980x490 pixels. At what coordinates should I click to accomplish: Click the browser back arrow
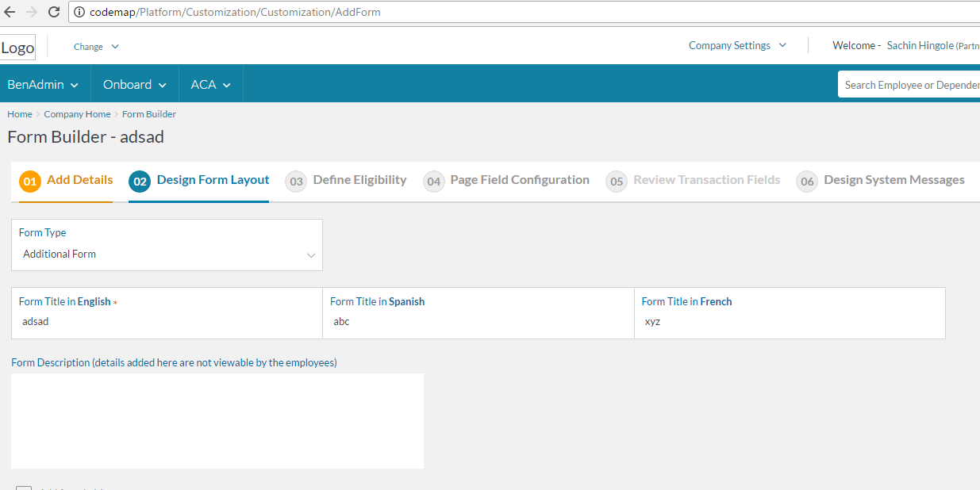coord(10,13)
